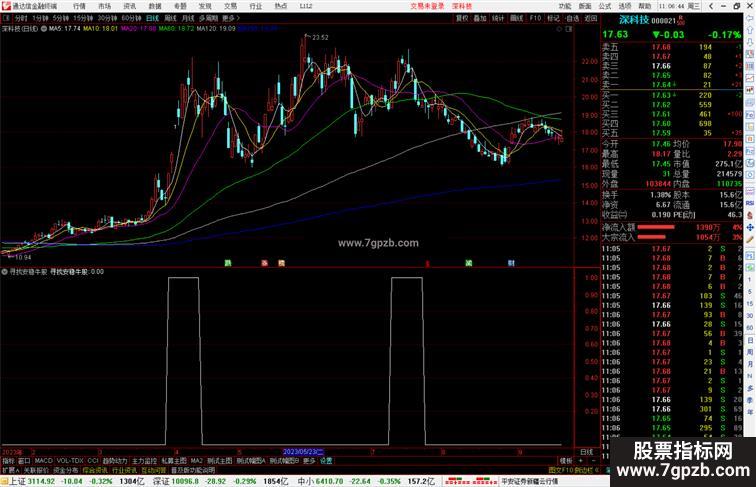Click the small panel icon left of 分时

point(6,18)
